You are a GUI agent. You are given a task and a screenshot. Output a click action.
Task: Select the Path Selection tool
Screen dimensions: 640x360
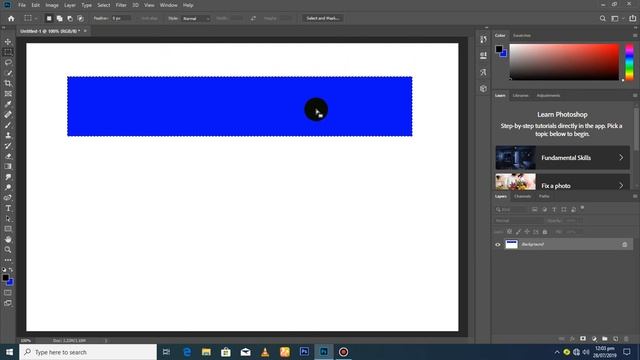(8, 219)
